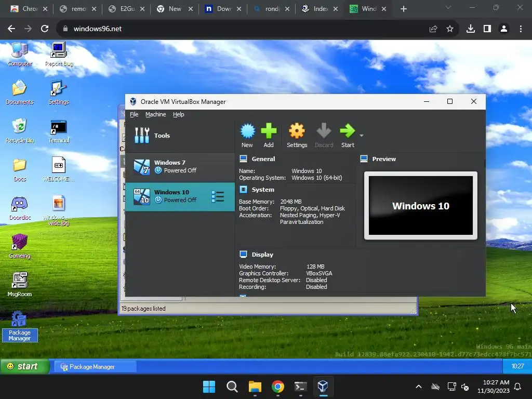532x399 pixels.
Task: Open the windows wide.jpg image file
Action: 59,210
